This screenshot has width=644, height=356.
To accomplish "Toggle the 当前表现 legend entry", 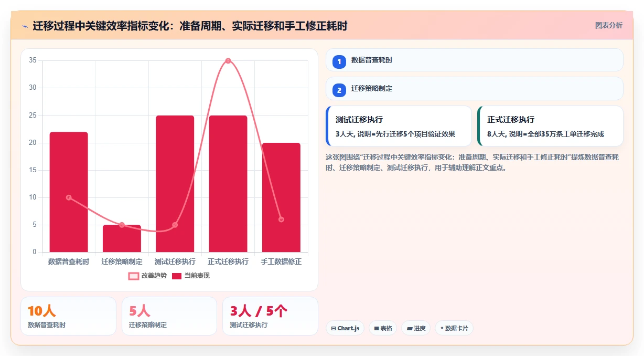I will [x=191, y=276].
